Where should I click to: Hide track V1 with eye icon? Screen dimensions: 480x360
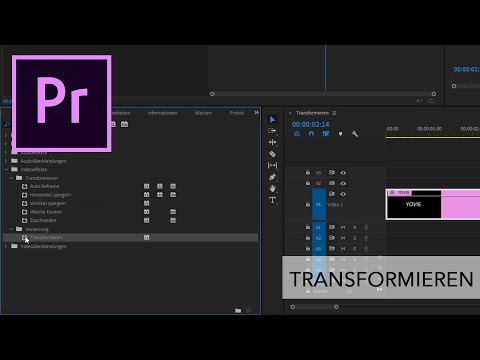tap(343, 194)
